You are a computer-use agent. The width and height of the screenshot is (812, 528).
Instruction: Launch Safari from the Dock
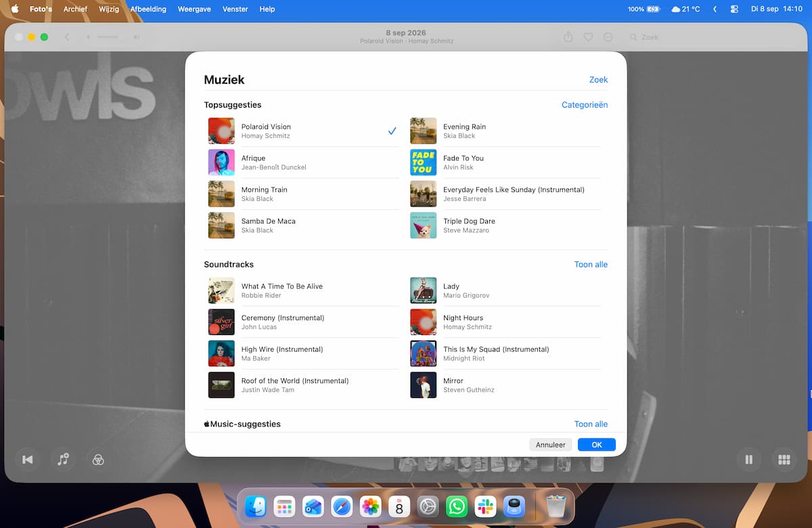point(342,506)
